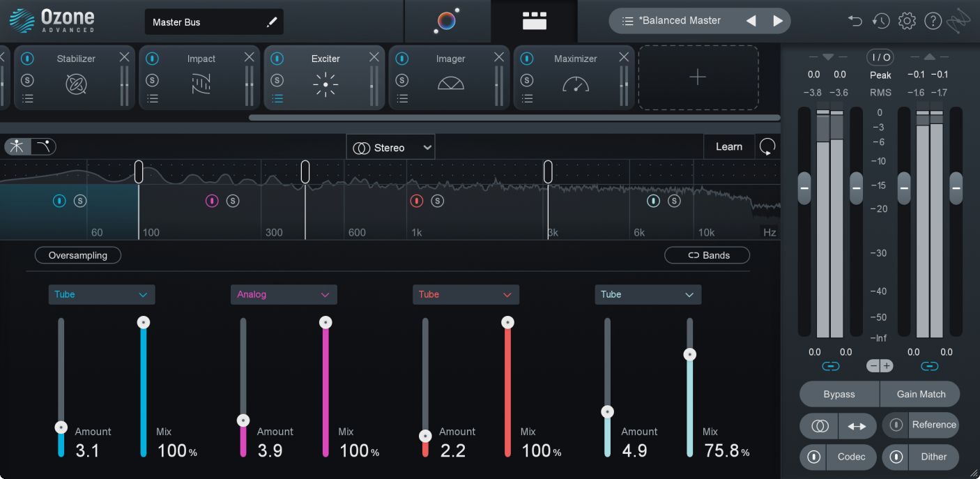Solo the first (cyan) Exciter band
Image resolution: width=980 pixels, height=479 pixels.
[80, 201]
